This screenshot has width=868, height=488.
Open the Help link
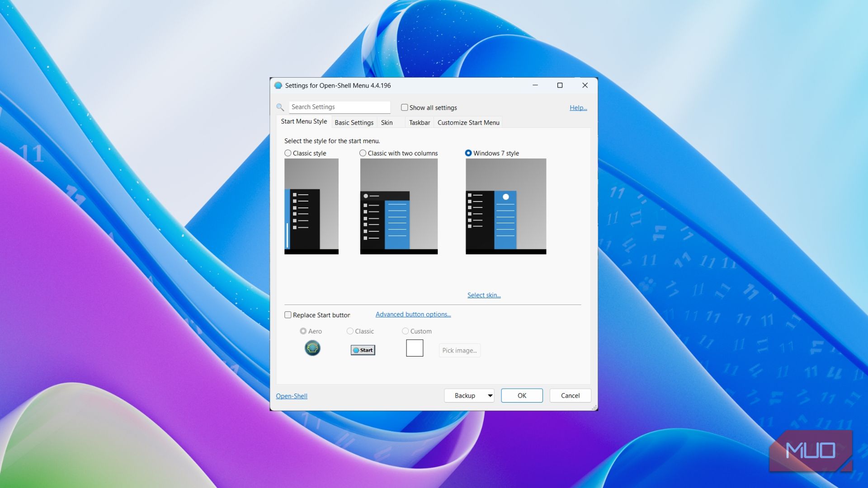[x=578, y=108]
